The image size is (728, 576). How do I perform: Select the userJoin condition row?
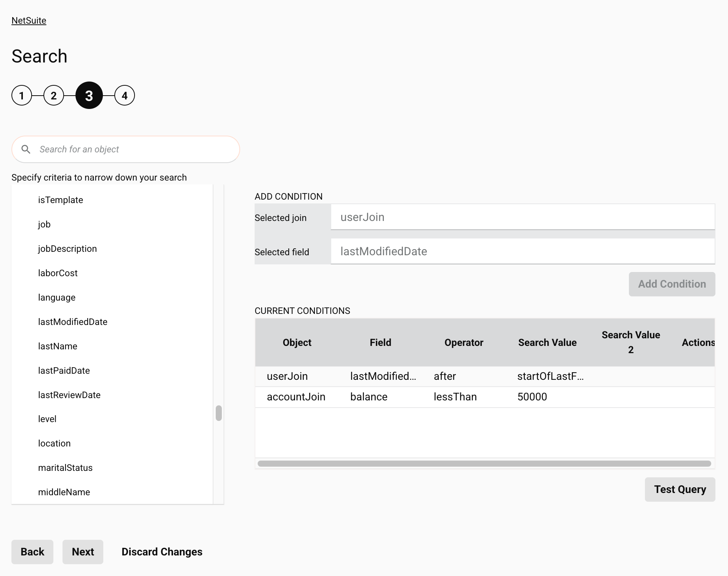pyautogui.click(x=484, y=376)
